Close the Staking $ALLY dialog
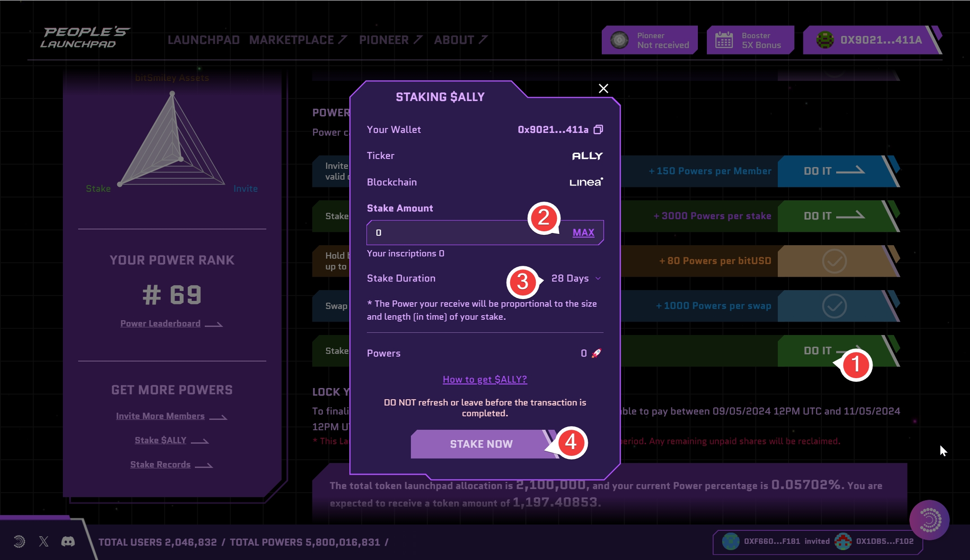 (x=603, y=88)
